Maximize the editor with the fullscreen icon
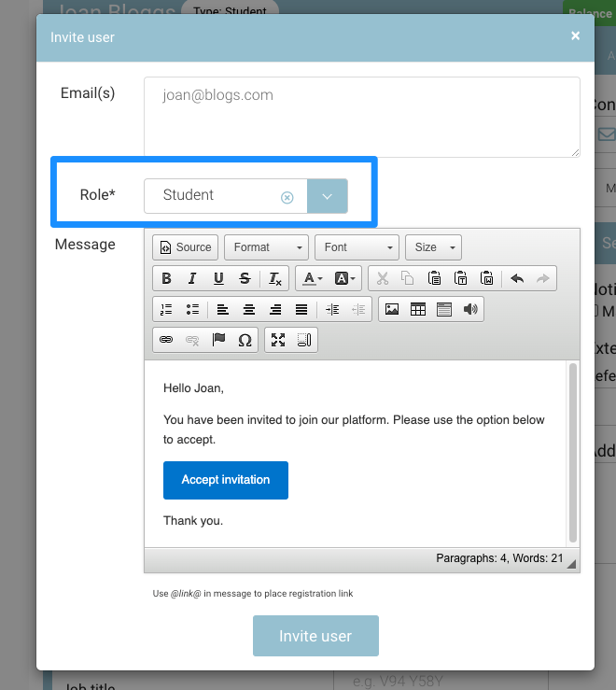The image size is (616, 690). 278,340
